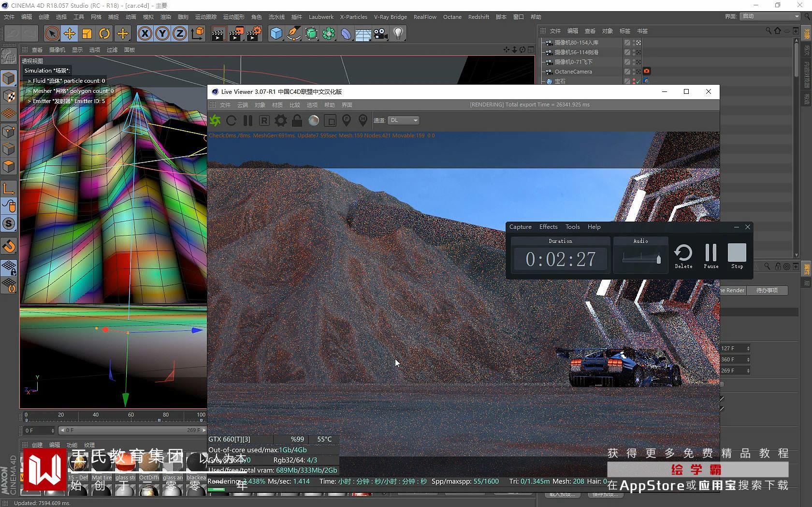812x507 pixels.
Task: Enable the Texture mode checkerboard cube
Action: pos(9,96)
